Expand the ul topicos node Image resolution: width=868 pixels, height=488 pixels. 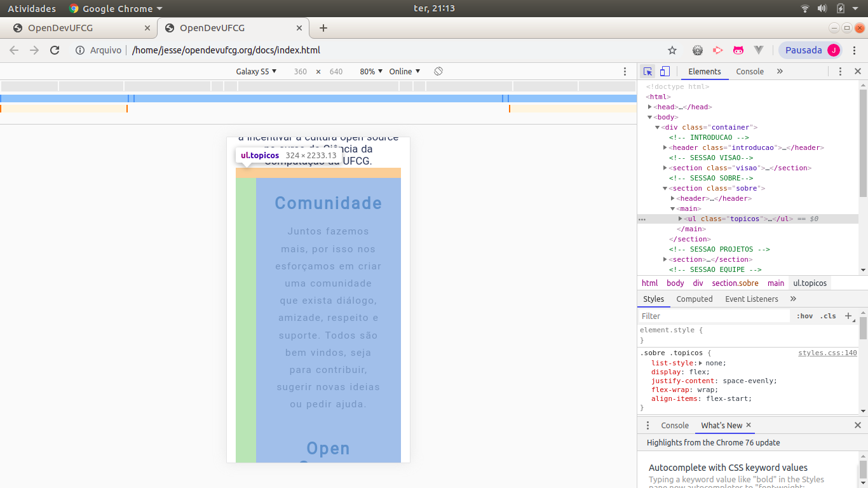tap(681, 219)
